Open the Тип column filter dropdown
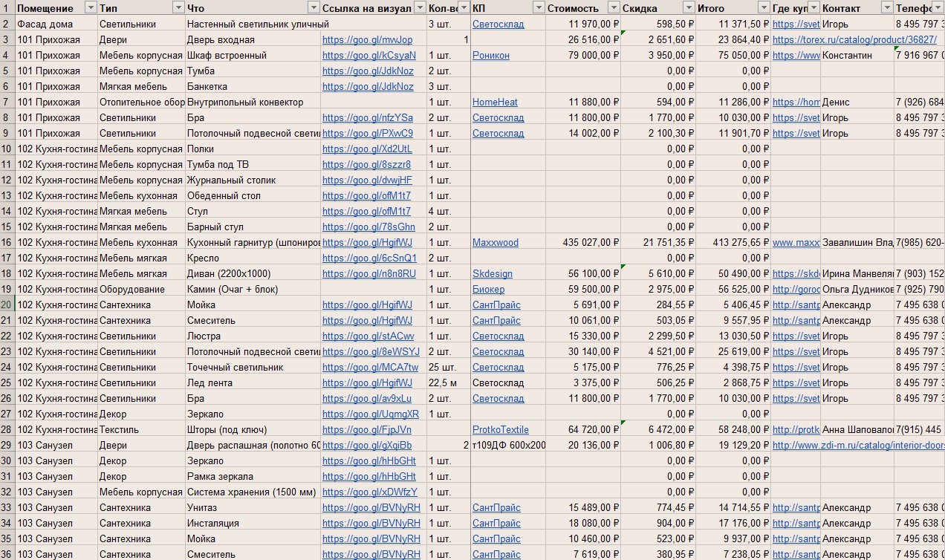The height and width of the screenshot is (560, 945). click(x=178, y=7)
